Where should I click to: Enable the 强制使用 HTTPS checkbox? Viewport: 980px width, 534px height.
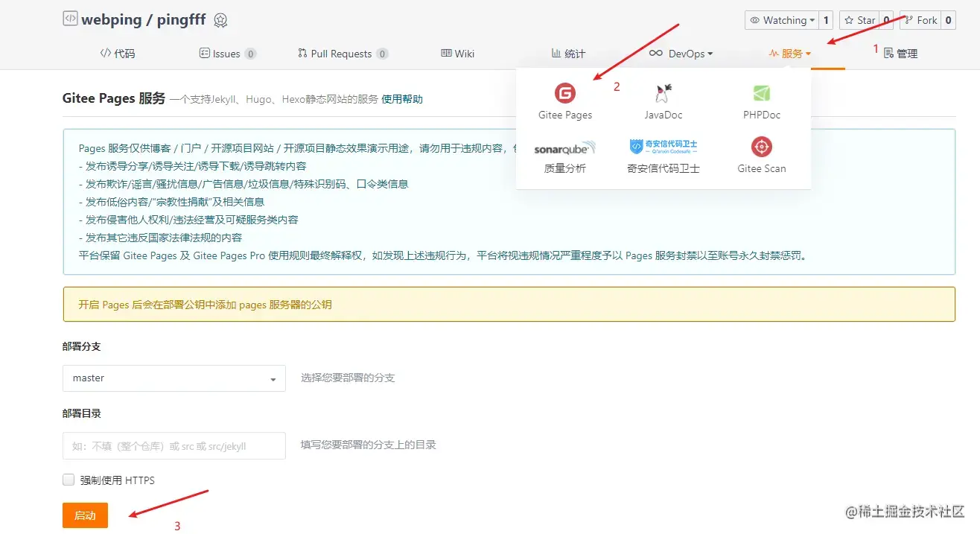69,480
